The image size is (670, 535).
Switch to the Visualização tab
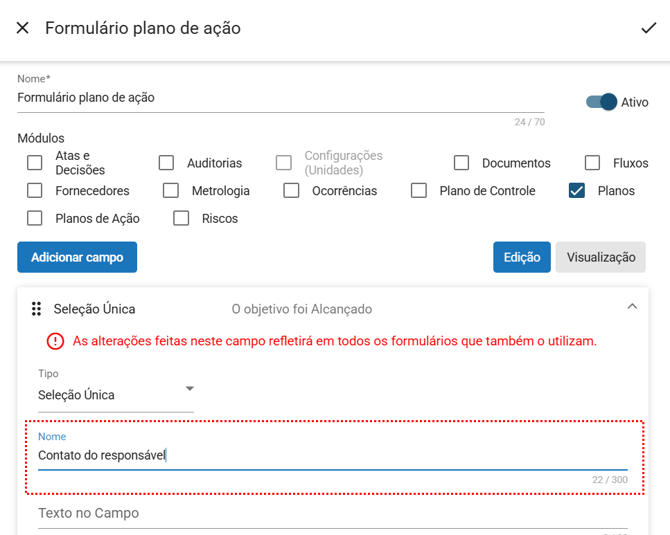[600, 257]
